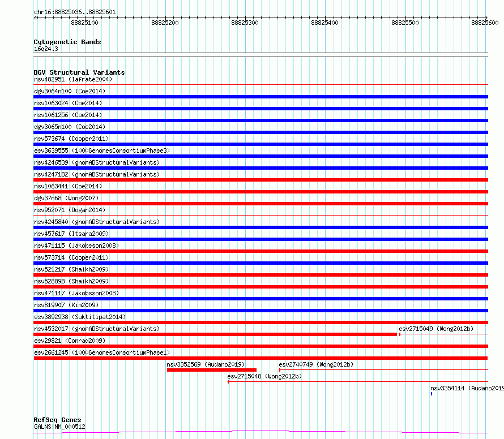Click the red bar under nsv4247182
Screen dimensions: 504x439
(x=260, y=180)
